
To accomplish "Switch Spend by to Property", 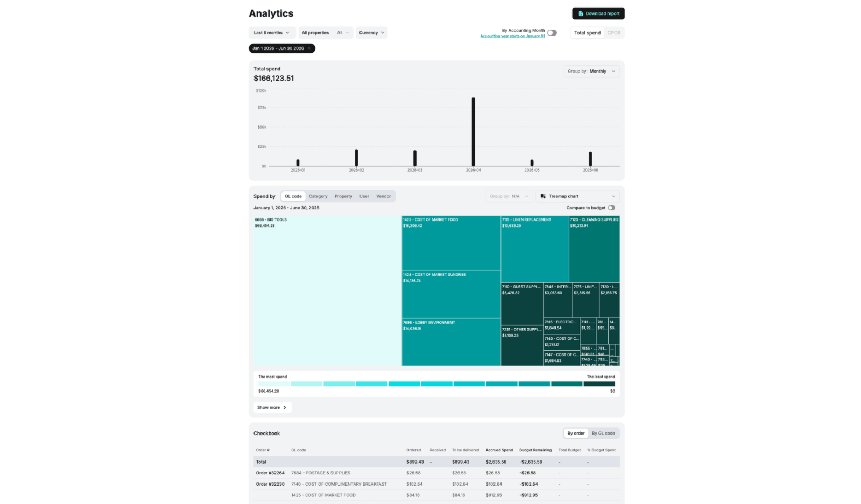I will [x=343, y=196].
